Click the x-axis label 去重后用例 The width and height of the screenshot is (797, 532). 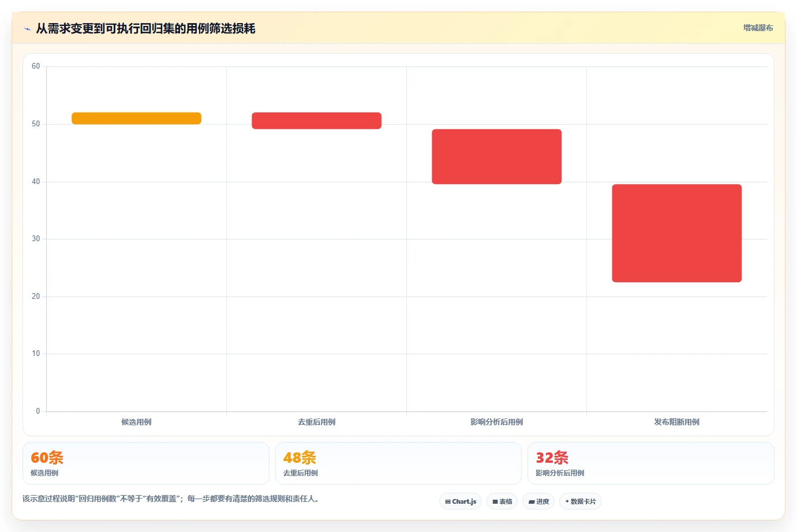tap(316, 422)
